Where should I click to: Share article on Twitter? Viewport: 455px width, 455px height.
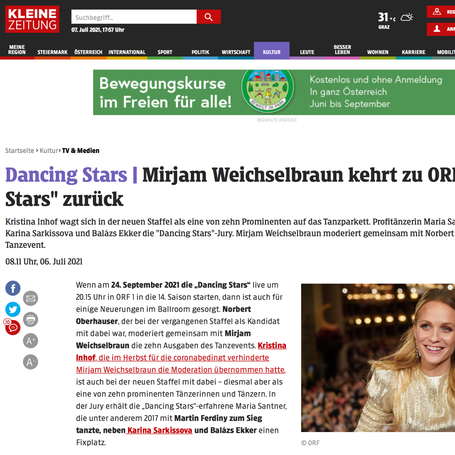(13, 309)
